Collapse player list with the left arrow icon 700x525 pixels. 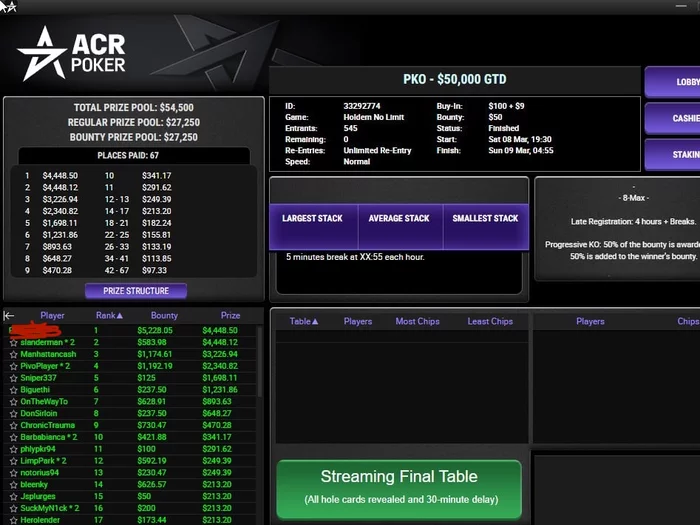(8, 316)
